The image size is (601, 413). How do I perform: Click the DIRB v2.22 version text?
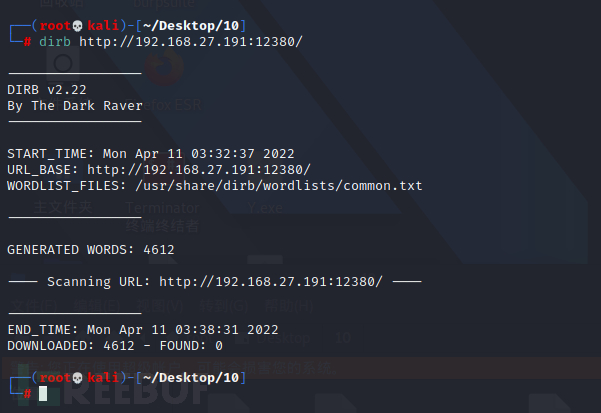click(43, 89)
